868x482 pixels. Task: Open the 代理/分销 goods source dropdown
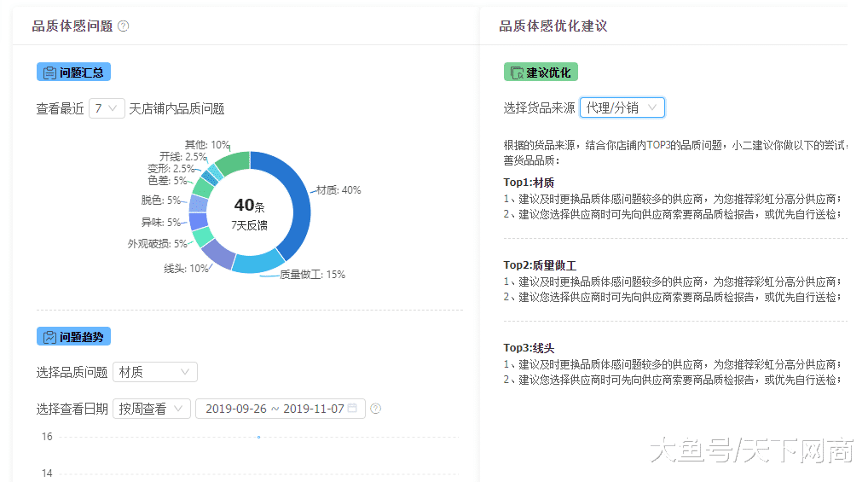pos(622,107)
